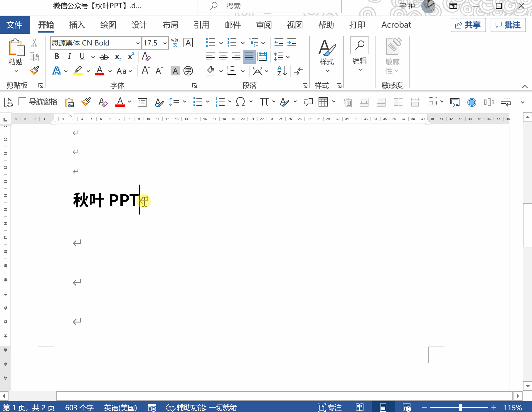Toggle character shading
Screen dimensions: 532x412
pos(175,71)
